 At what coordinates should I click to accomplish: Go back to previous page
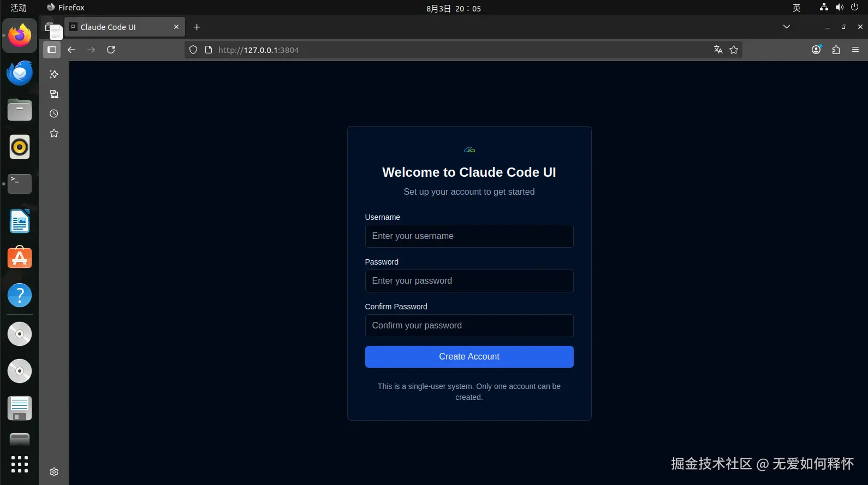pyautogui.click(x=72, y=50)
